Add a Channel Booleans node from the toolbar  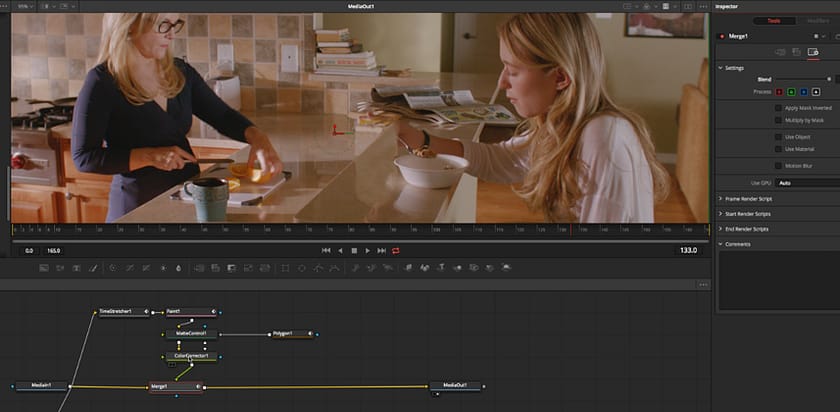(x=215, y=267)
